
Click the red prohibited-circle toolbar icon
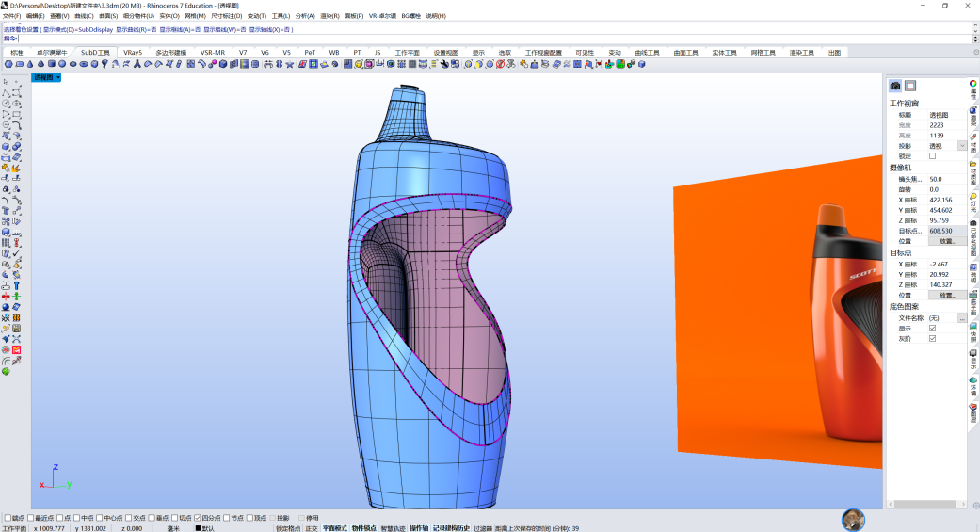[x=501, y=64]
